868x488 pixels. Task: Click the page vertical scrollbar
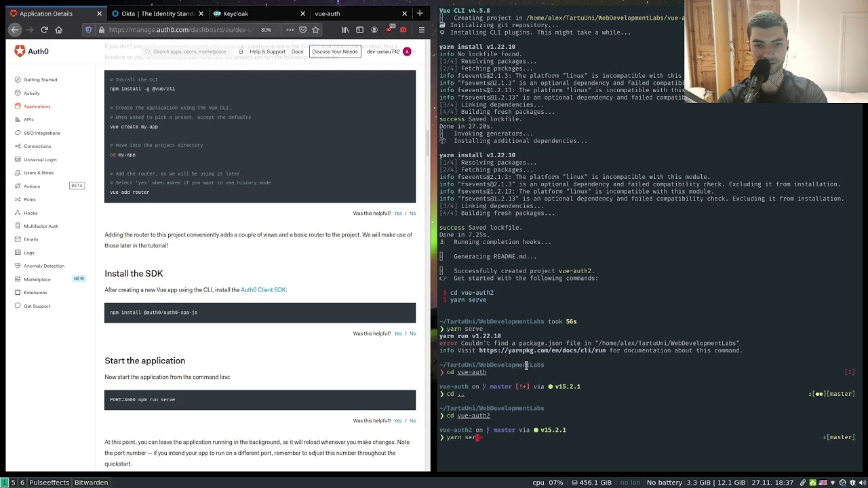click(427, 142)
